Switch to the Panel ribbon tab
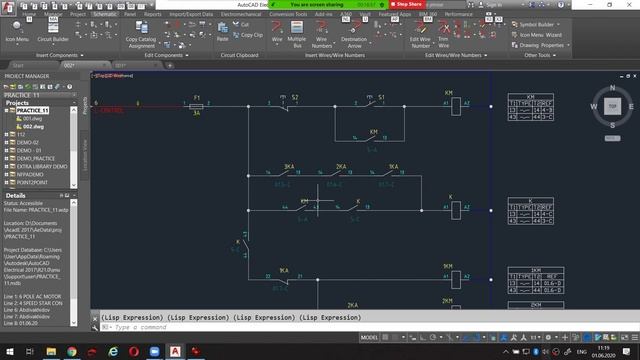This screenshot has height=360, width=640. 130,14
